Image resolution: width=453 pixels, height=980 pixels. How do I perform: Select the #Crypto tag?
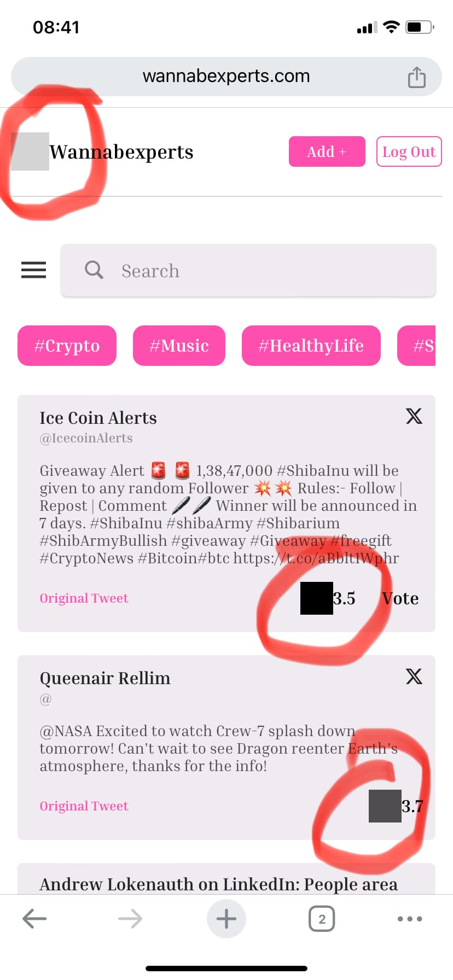point(67,346)
